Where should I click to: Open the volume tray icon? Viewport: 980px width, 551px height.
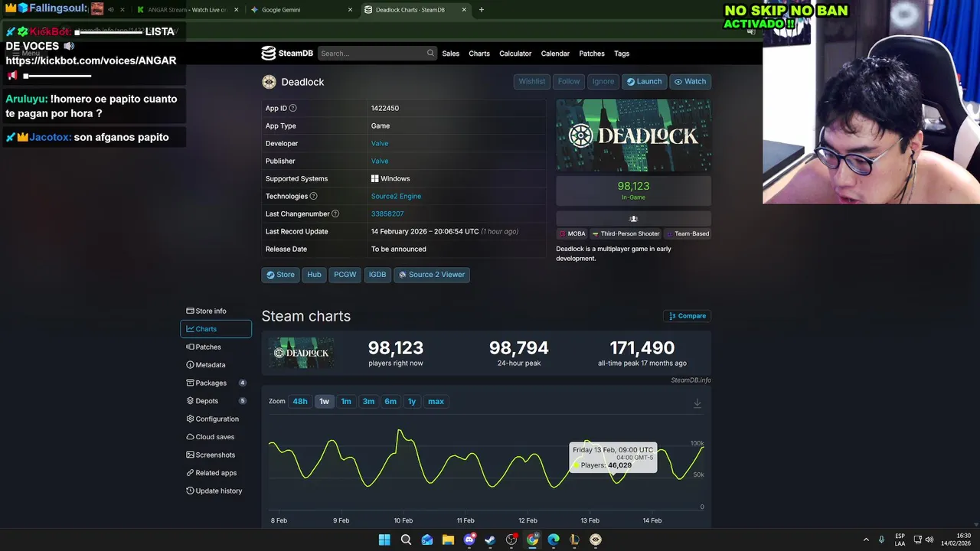[x=929, y=540]
